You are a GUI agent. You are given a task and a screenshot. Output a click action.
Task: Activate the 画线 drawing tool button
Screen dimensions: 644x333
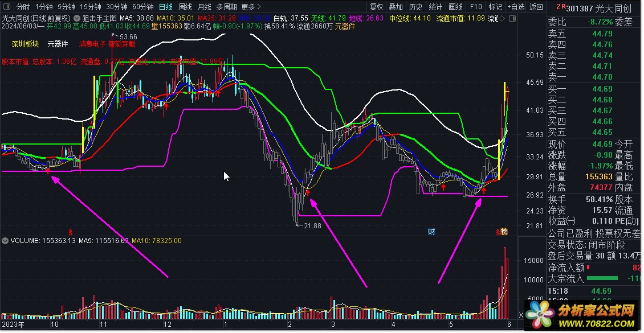pos(455,7)
